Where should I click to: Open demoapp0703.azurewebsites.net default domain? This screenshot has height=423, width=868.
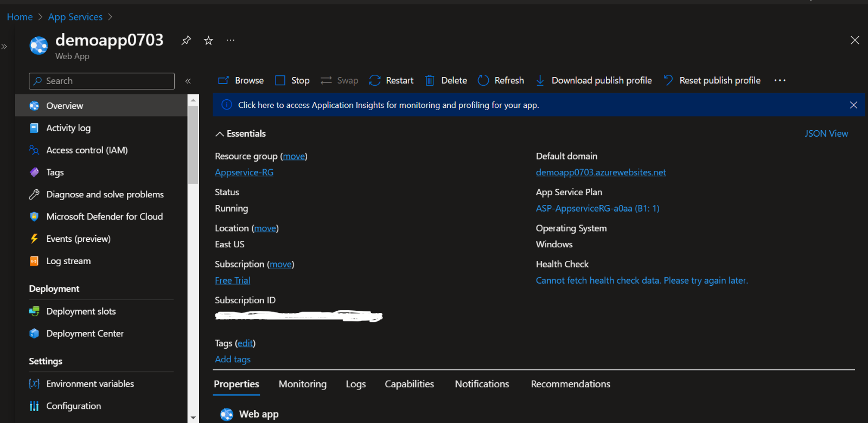601,172
